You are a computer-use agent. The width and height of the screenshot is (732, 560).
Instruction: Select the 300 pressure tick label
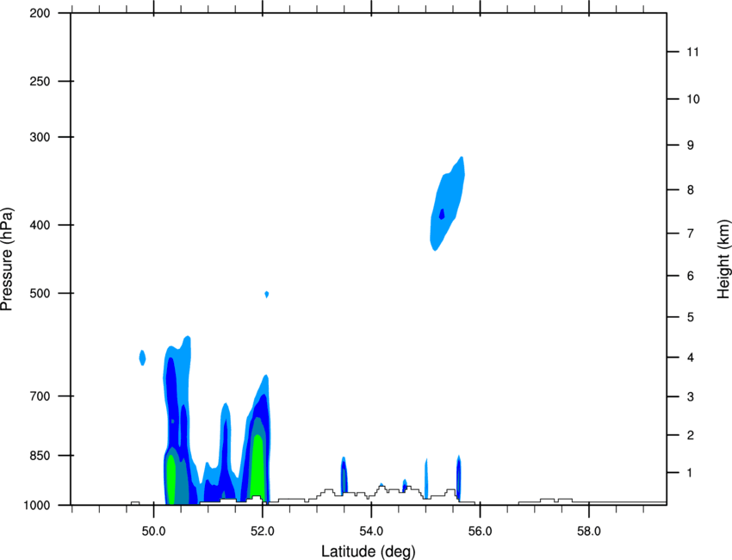(x=40, y=137)
